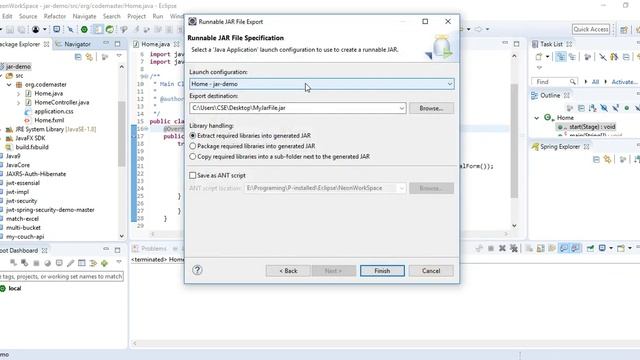Screen dimensions: 640x360
Task: Click the monitor icon in the main toolbar
Action: coord(57,29)
